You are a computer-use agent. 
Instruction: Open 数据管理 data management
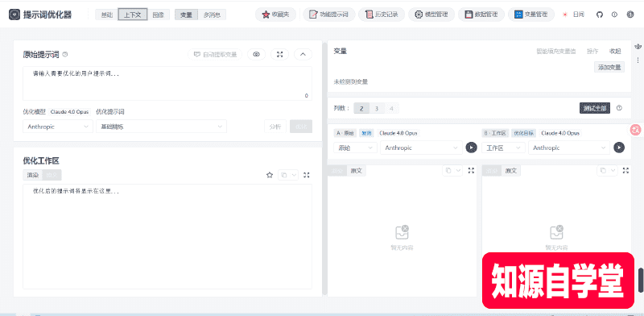pos(481,15)
